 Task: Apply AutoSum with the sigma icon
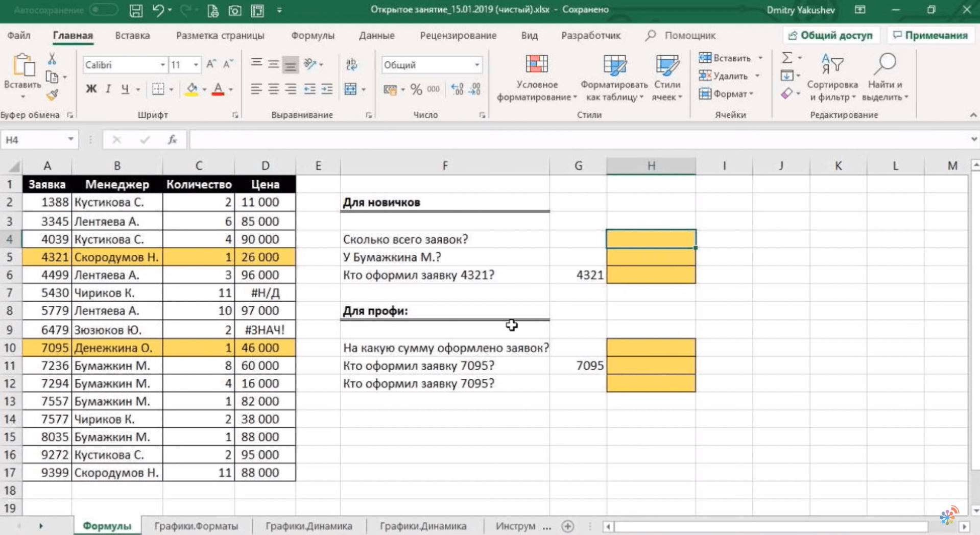pyautogui.click(x=788, y=58)
